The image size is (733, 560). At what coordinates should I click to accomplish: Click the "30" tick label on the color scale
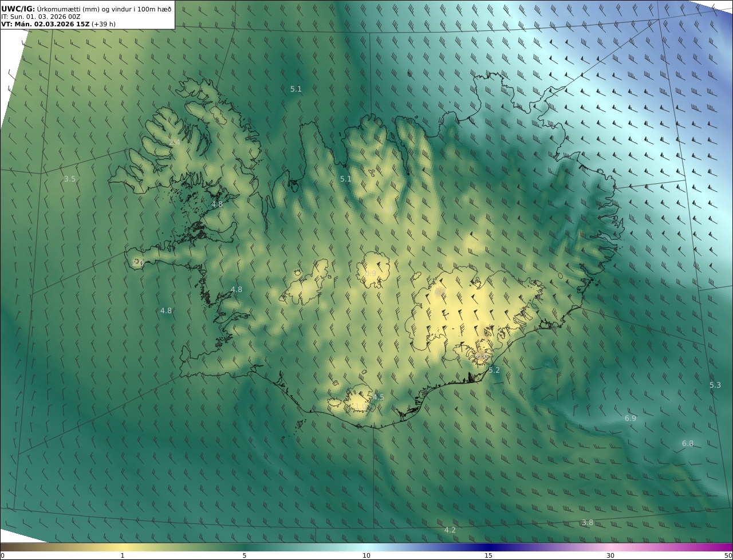610,555
